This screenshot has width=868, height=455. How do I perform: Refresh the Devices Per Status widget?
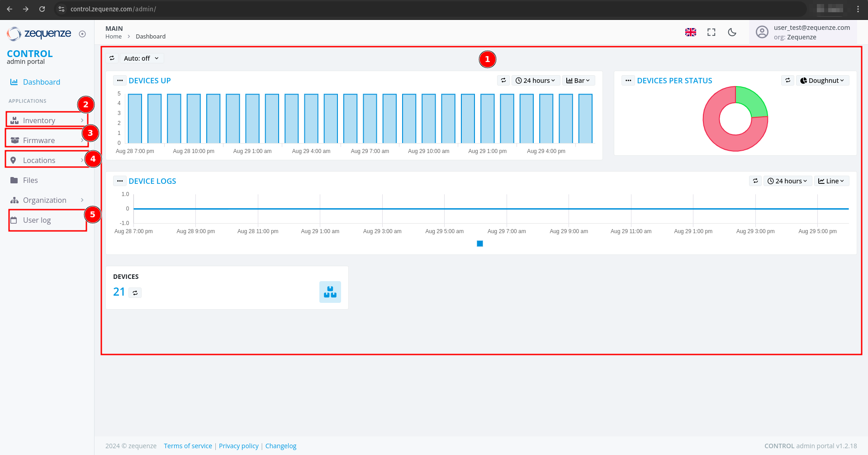click(787, 81)
